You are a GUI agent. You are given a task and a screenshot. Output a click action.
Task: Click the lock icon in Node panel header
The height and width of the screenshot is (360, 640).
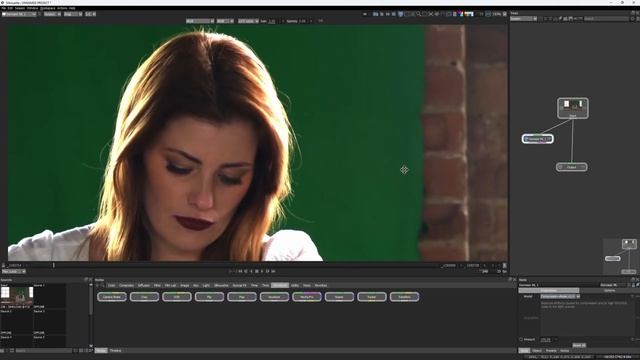pyautogui.click(x=633, y=285)
